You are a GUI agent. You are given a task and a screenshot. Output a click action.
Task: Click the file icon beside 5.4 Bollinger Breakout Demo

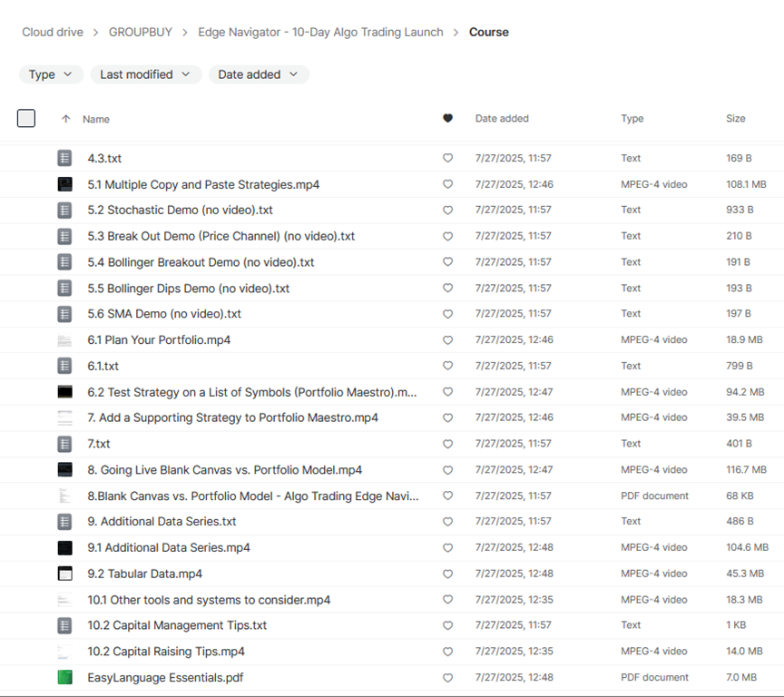tap(64, 262)
